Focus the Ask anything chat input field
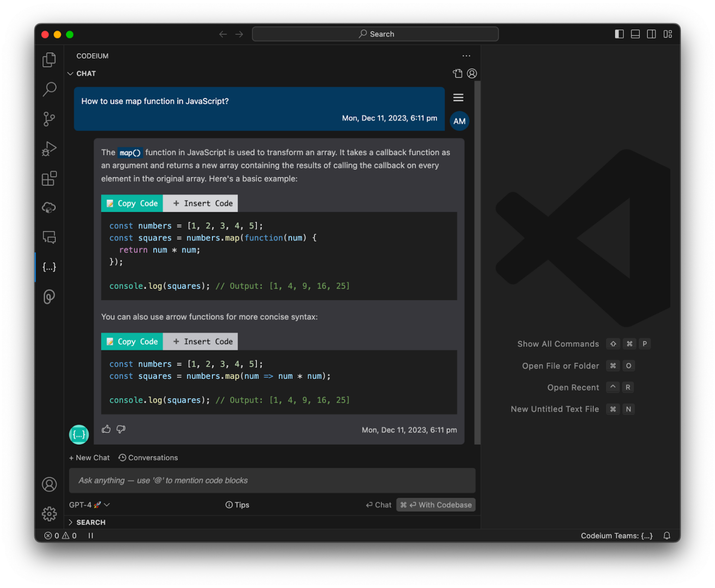 click(x=272, y=480)
